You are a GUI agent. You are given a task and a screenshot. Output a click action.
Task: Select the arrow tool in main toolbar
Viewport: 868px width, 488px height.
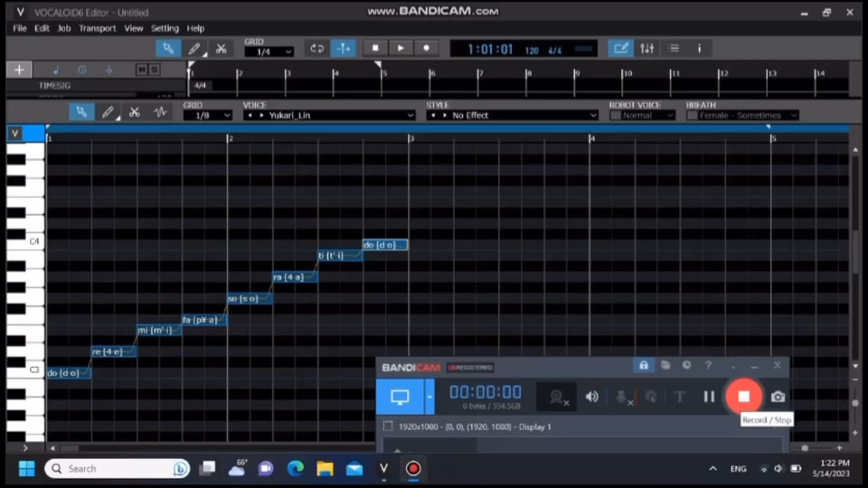[x=168, y=49]
